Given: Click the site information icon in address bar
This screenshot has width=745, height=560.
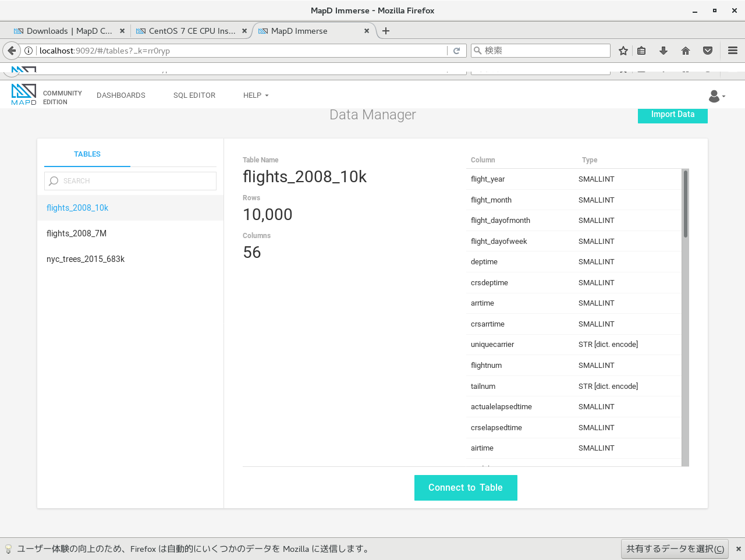Looking at the screenshot, I should (x=29, y=51).
